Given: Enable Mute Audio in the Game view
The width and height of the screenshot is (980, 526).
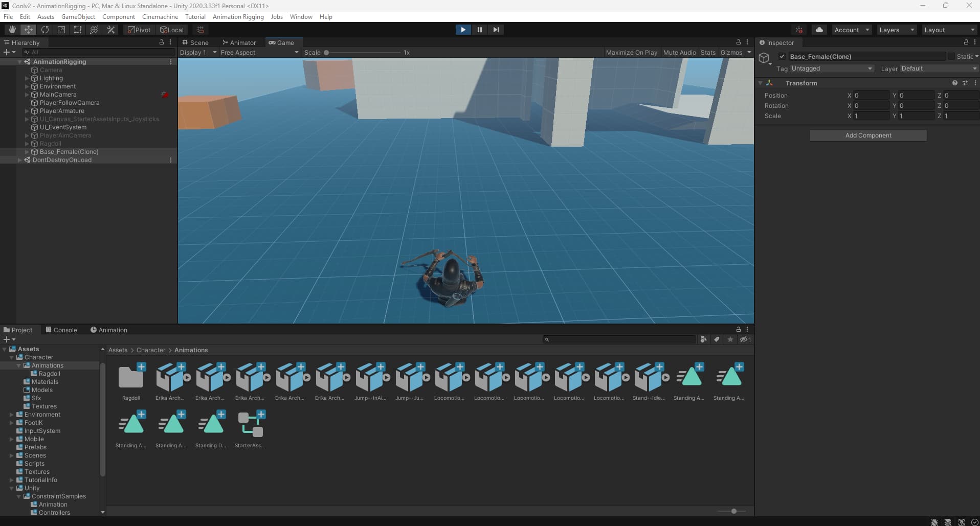Looking at the screenshot, I should [679, 52].
